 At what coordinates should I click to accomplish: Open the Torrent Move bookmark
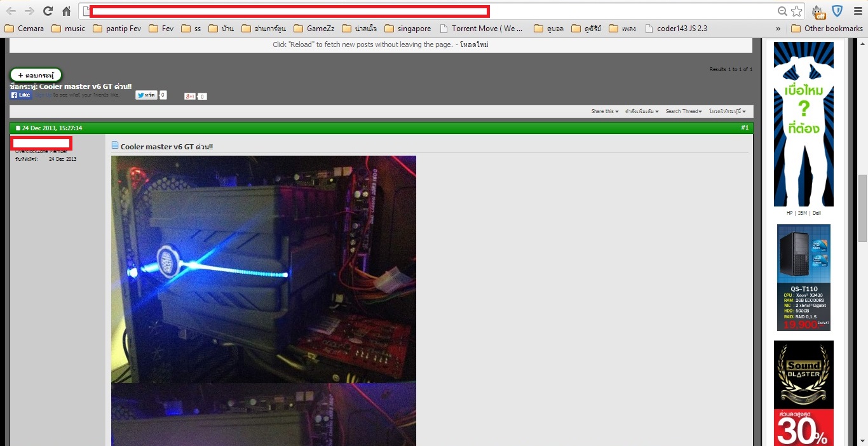pyautogui.click(x=483, y=29)
